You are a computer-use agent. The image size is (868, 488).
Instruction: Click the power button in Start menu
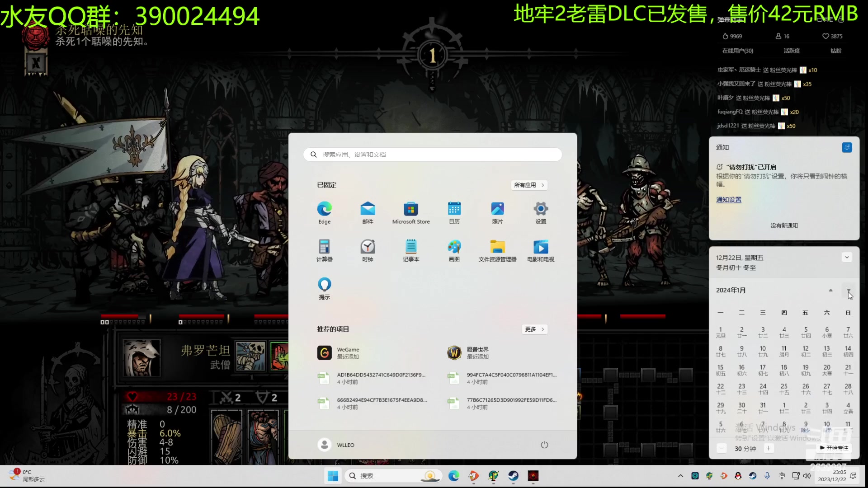point(544,445)
